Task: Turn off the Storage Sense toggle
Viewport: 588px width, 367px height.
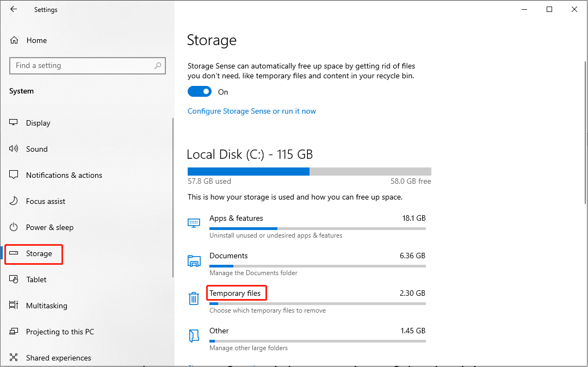Action: point(199,92)
